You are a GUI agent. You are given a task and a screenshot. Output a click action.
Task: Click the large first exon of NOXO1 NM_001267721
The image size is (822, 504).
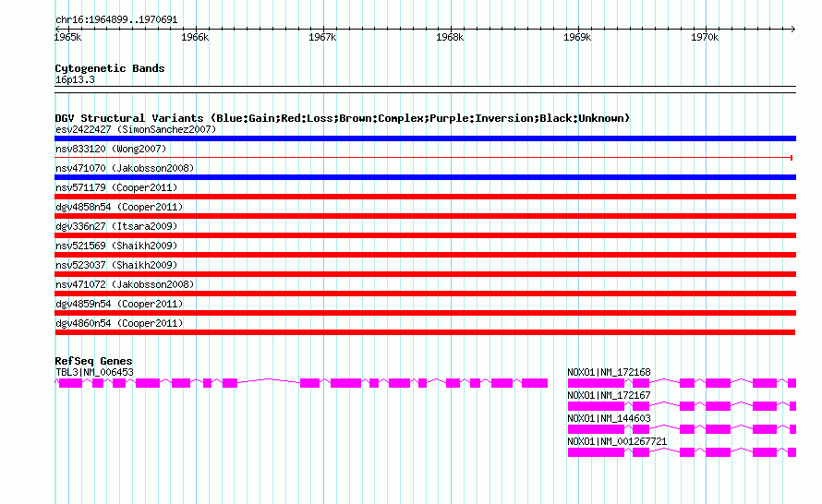[x=596, y=452]
